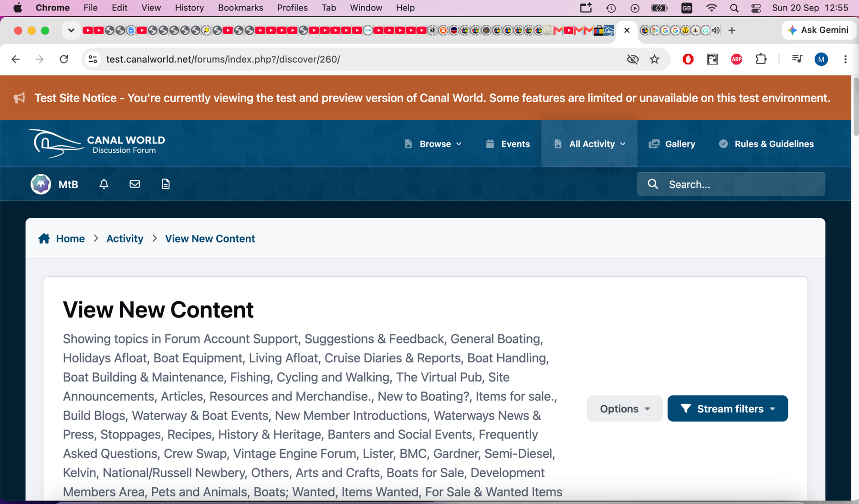Expand the Browse dropdown menu

tap(433, 144)
